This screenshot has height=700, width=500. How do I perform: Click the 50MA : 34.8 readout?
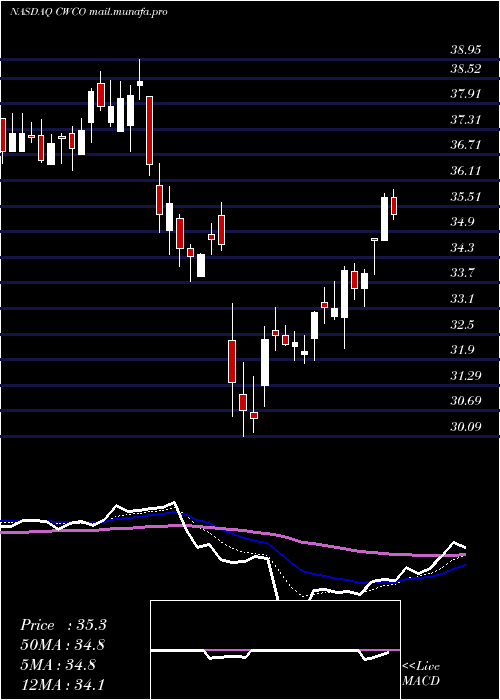tap(63, 645)
